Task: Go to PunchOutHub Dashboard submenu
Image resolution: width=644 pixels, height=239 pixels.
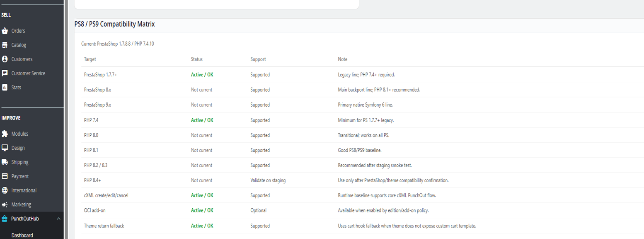Action: [22, 235]
